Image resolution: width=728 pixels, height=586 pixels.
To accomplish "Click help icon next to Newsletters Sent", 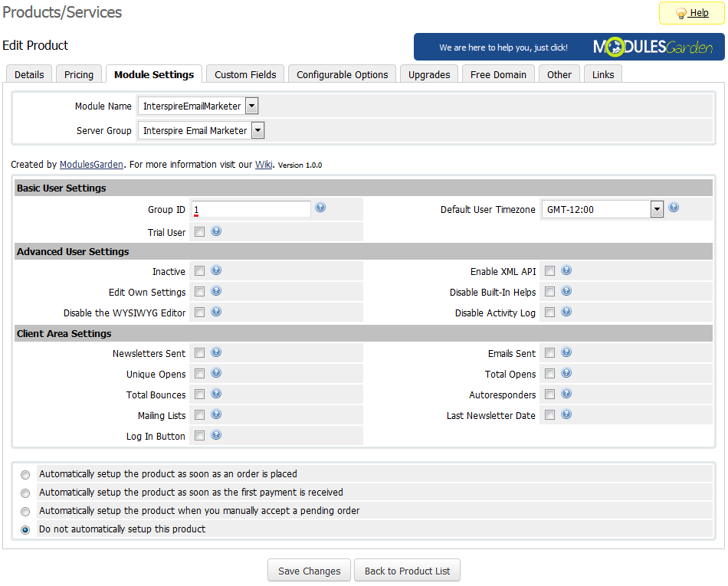I will point(216,352).
